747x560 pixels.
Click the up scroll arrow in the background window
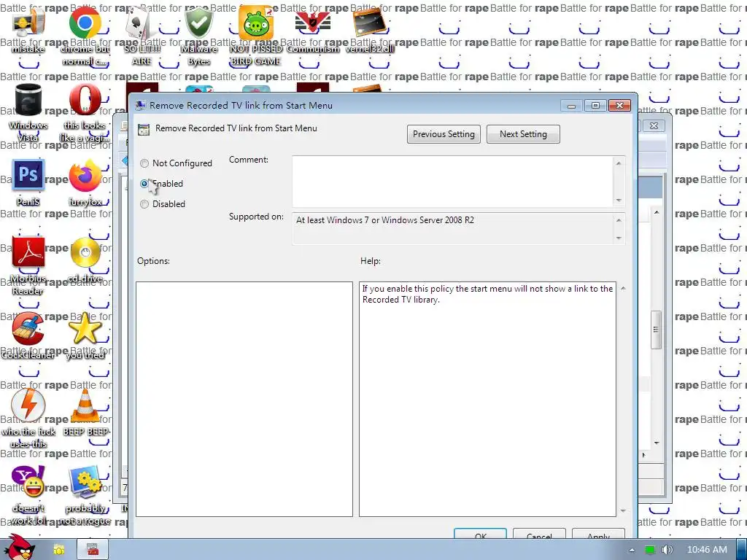pyautogui.click(x=657, y=212)
